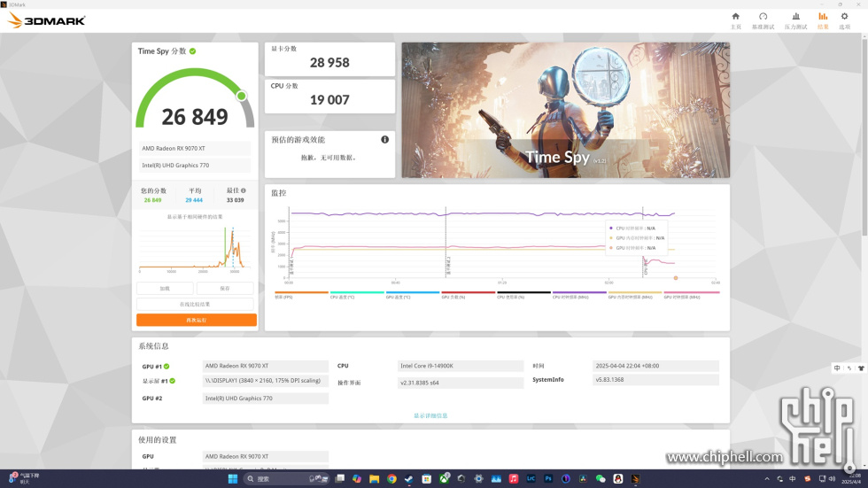Image resolution: width=868 pixels, height=488 pixels.
Task: Open Lightroom Classic from the taskbar
Action: [531, 478]
